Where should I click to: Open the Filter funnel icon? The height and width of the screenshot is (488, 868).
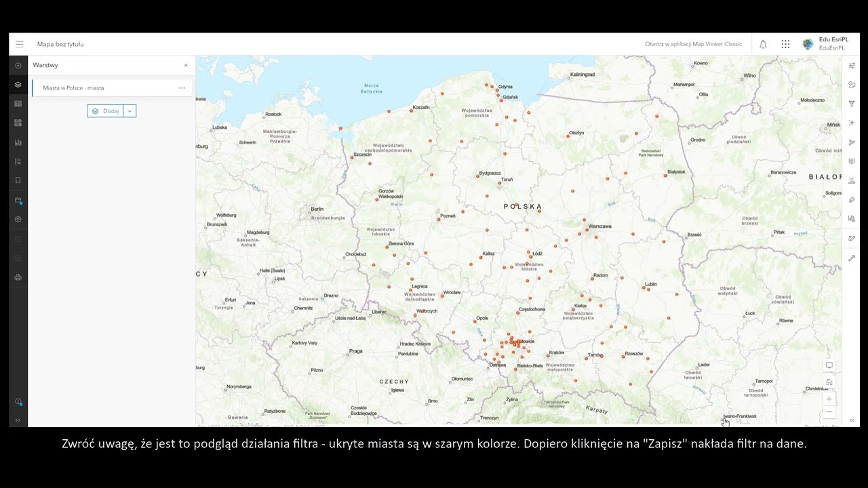point(852,104)
